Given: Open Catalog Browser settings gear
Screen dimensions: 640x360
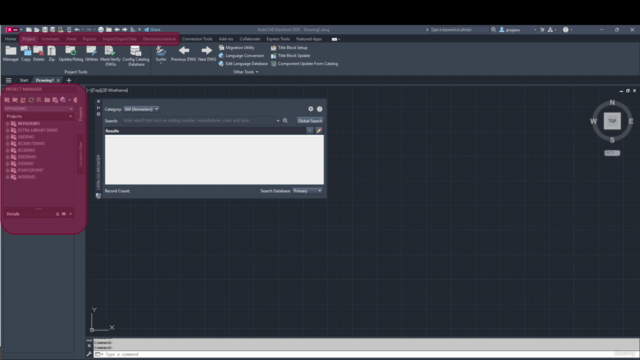Looking at the screenshot, I should coord(311,109).
